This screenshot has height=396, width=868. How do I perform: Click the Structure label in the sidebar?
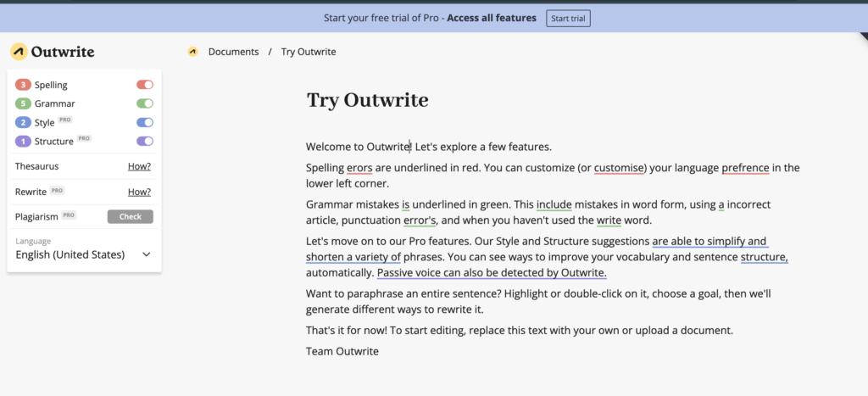coord(53,142)
